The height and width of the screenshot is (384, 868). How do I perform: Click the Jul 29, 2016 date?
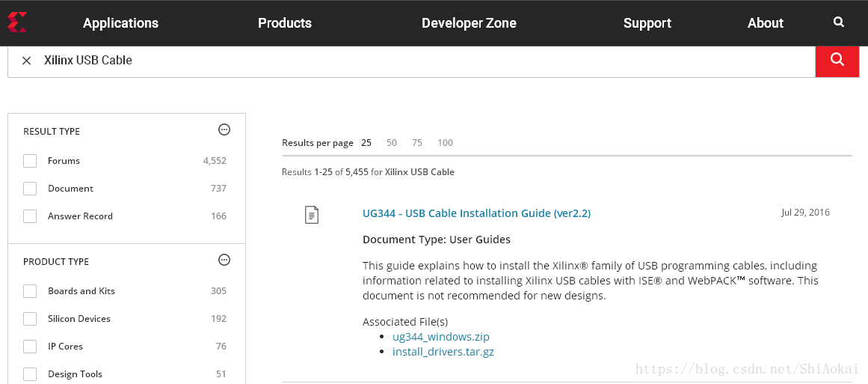point(805,213)
